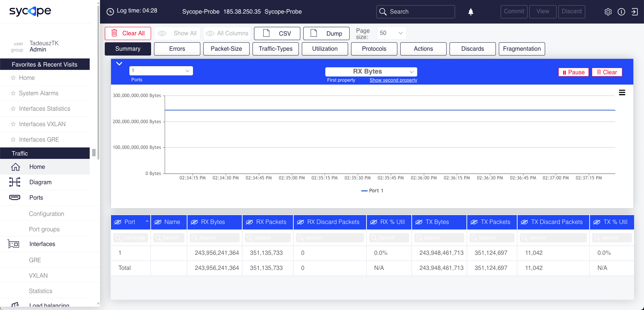Screen dimensions: 644x310
Task: Switch to the Discards tab
Action: point(473,49)
